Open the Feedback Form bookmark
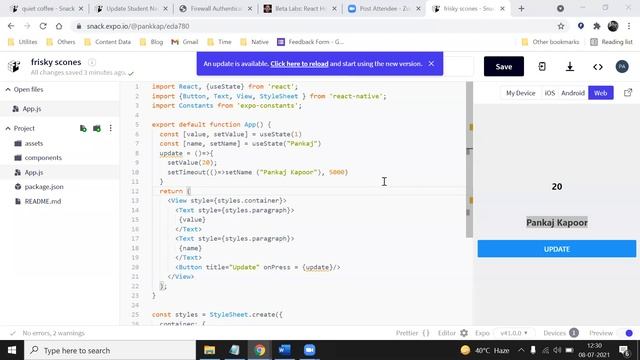 point(310,42)
